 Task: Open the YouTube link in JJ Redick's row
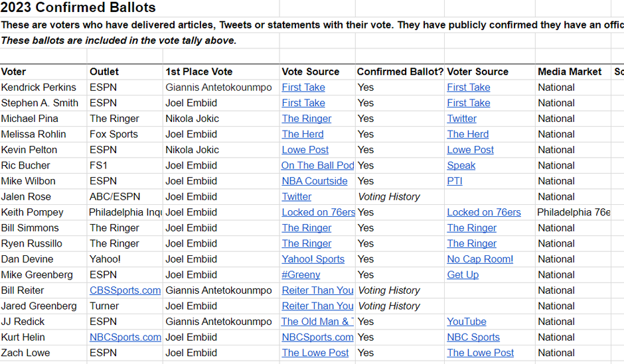466,322
